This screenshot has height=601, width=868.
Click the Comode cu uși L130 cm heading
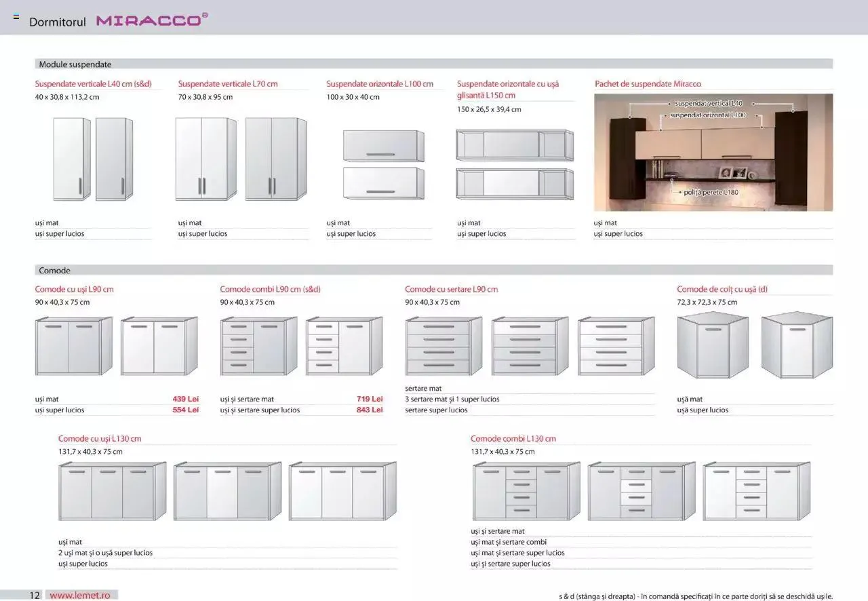point(100,439)
